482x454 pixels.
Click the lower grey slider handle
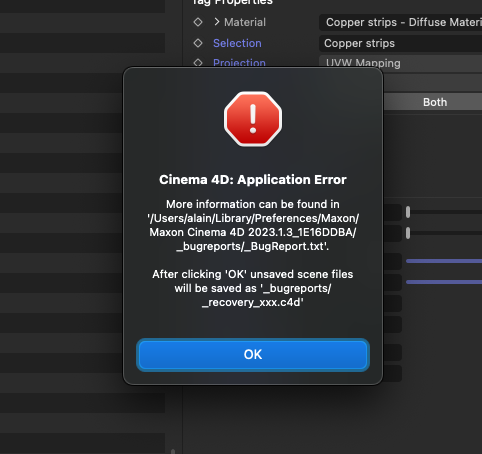pyautogui.click(x=408, y=233)
